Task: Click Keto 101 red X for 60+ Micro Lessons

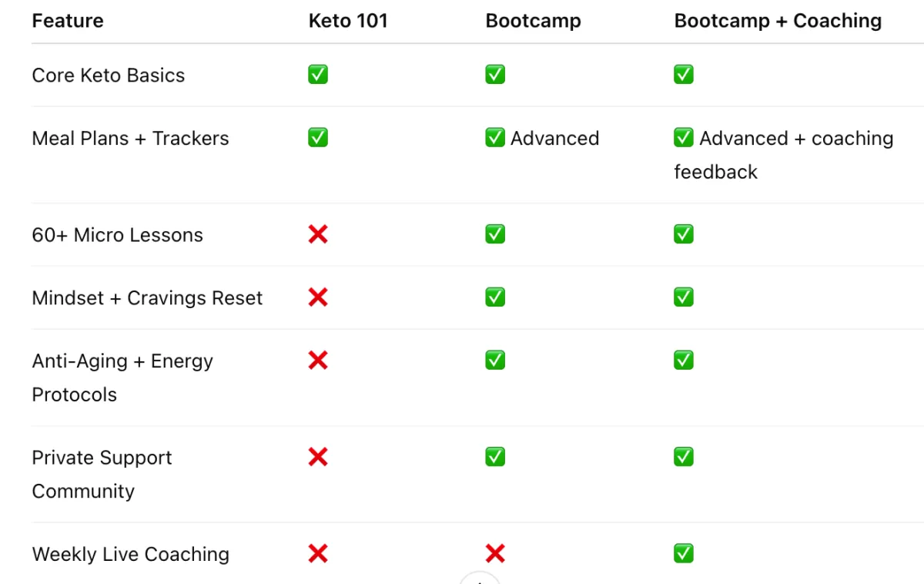Action: 318,234
